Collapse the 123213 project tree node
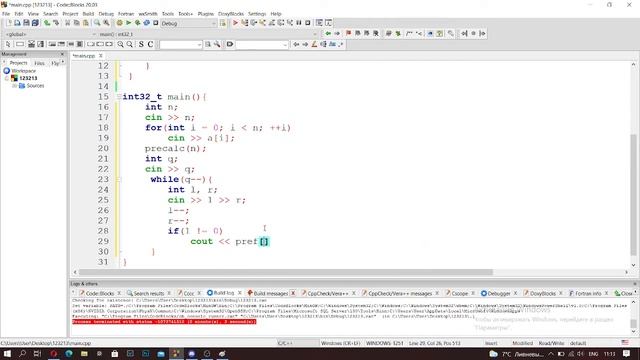 point(7,78)
